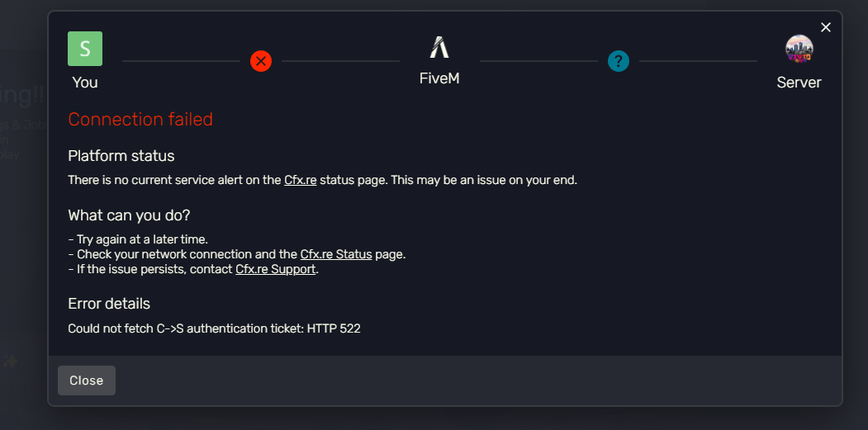Click the "FiveM" label under the logo
Image resolution: width=868 pixels, height=430 pixels.
(x=439, y=80)
